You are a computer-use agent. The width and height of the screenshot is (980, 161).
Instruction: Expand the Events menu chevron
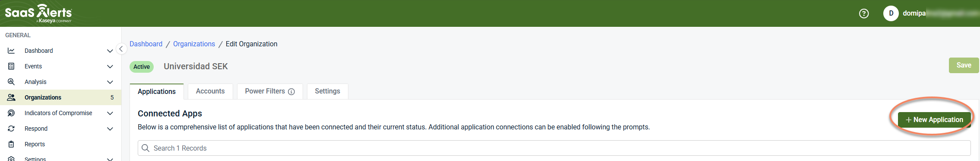[110, 66]
